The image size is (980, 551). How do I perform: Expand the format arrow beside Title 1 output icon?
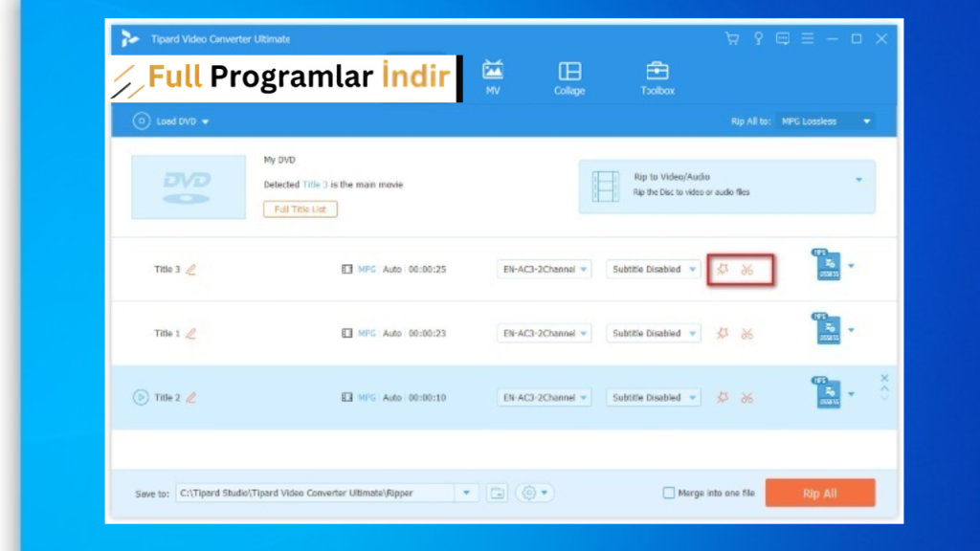coord(851,330)
